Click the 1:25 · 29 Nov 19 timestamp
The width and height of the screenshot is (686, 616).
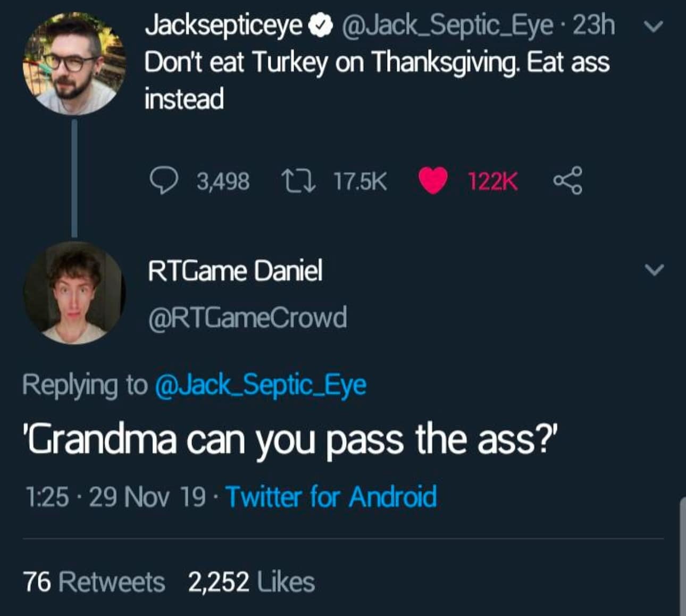coord(115,497)
